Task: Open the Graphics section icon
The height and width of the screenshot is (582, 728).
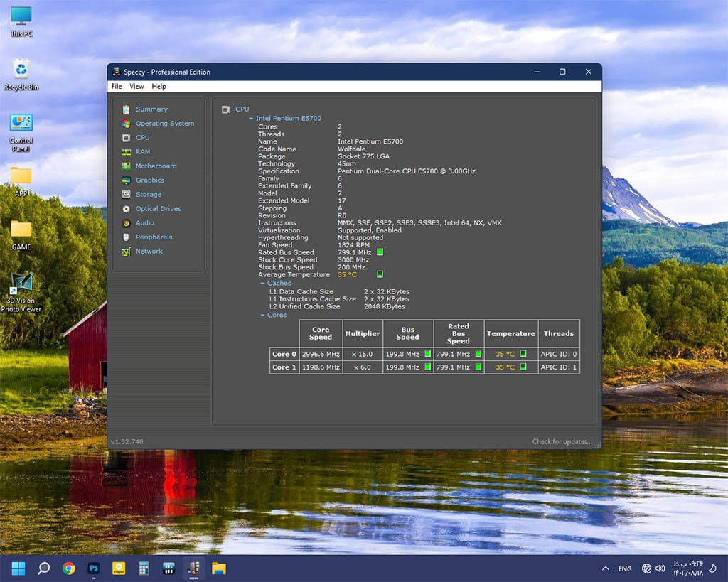Action: pyautogui.click(x=126, y=180)
